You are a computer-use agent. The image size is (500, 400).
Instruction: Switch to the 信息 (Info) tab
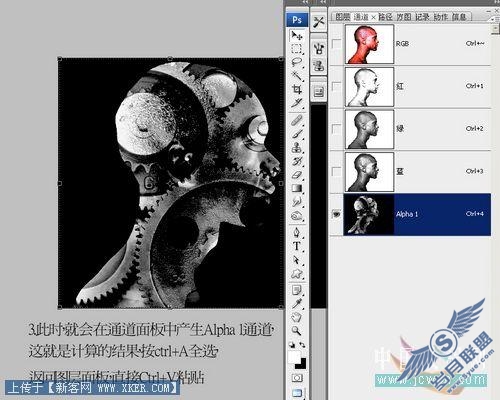(459, 17)
